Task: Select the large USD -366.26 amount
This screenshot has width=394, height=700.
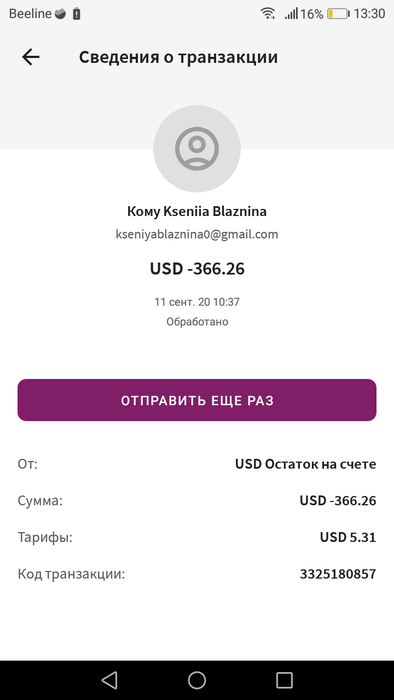Action: tap(197, 269)
